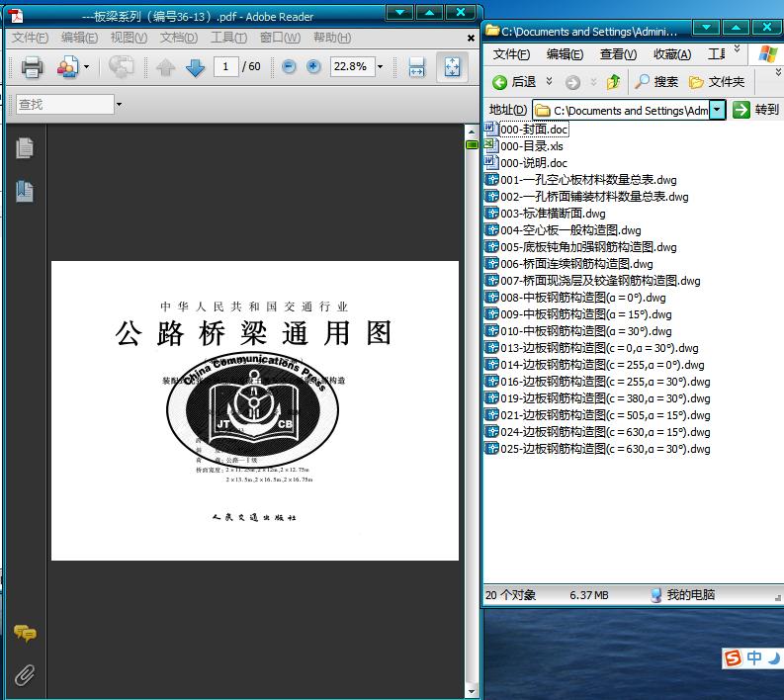Click the 024-边板钢筋构造图 file DWG icon
This screenshot has height=700, width=784.
click(x=491, y=431)
